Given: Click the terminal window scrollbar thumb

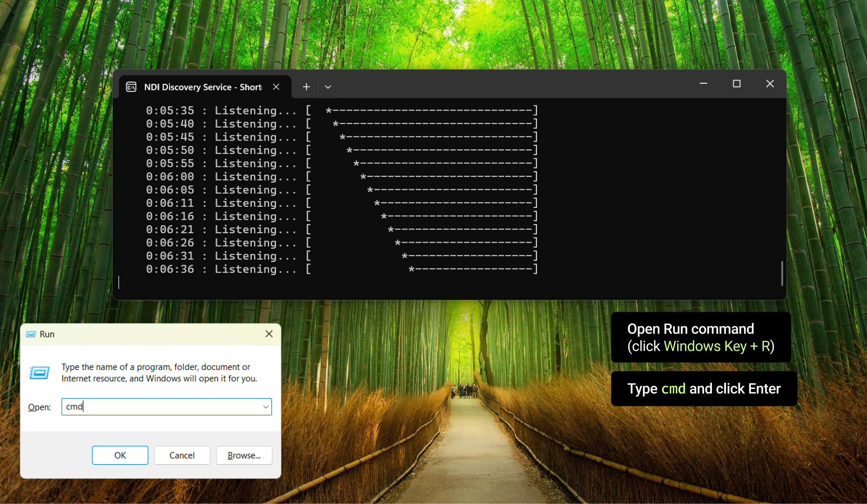Looking at the screenshot, I should (x=782, y=273).
